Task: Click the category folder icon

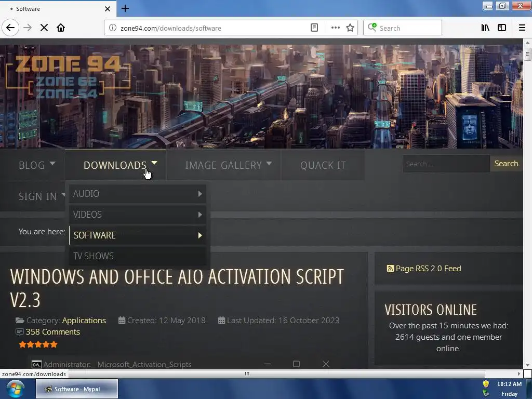Action: coord(20,320)
